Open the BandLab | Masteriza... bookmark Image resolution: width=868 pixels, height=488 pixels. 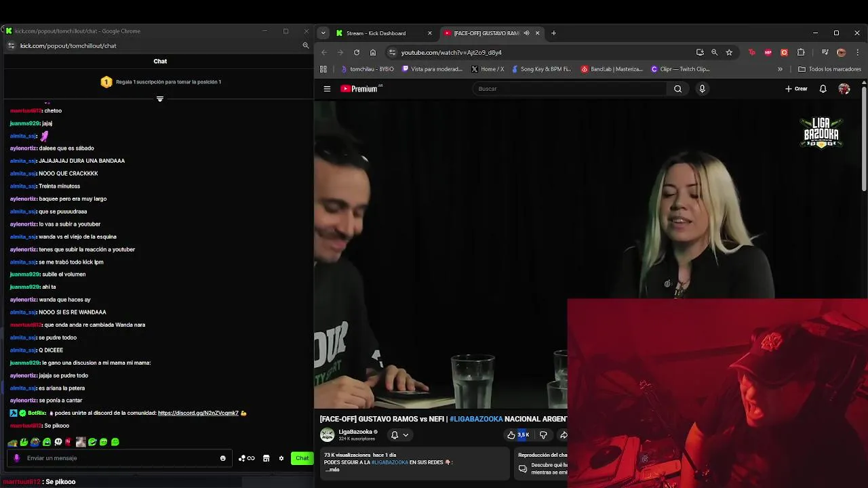point(612,69)
